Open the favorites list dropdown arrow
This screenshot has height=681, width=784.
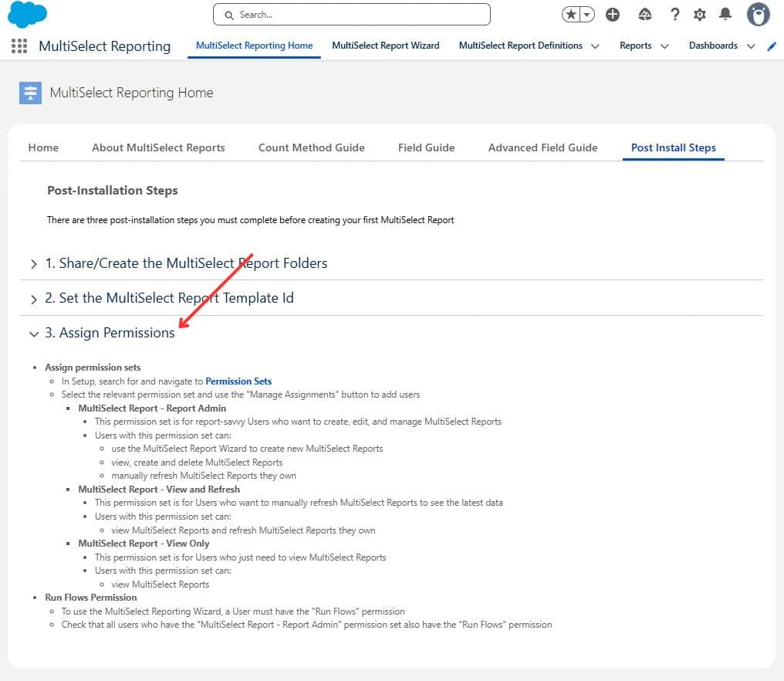pyautogui.click(x=585, y=13)
